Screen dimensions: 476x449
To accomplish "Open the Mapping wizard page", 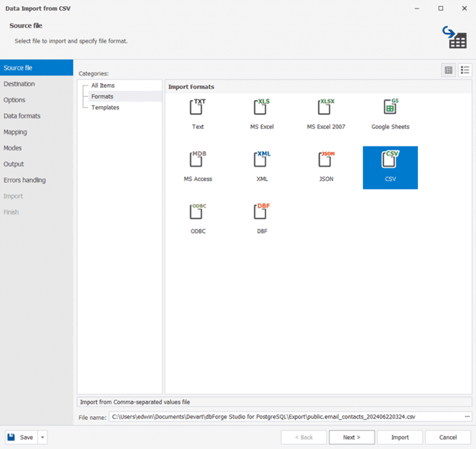I will click(x=15, y=132).
